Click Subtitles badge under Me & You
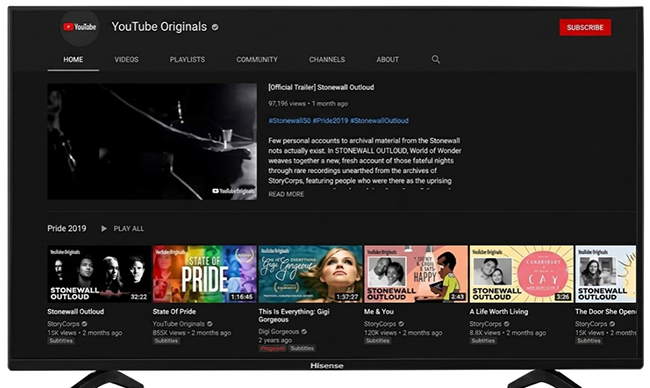 click(378, 341)
